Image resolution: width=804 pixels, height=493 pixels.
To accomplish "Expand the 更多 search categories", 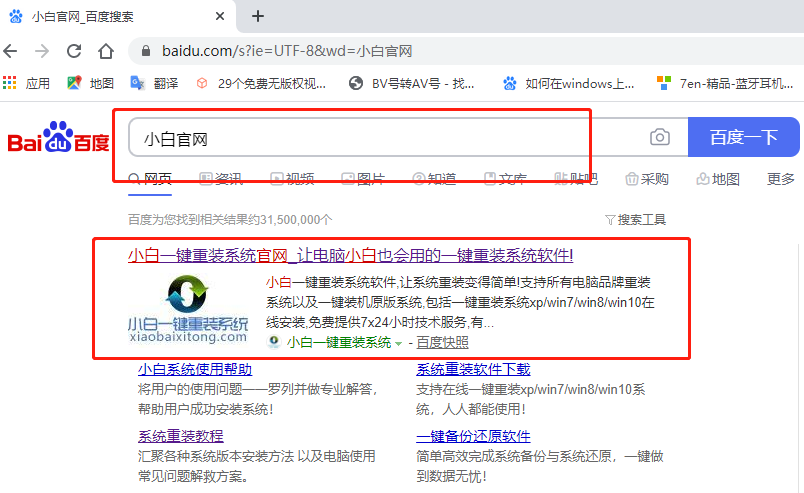I will coord(780,179).
